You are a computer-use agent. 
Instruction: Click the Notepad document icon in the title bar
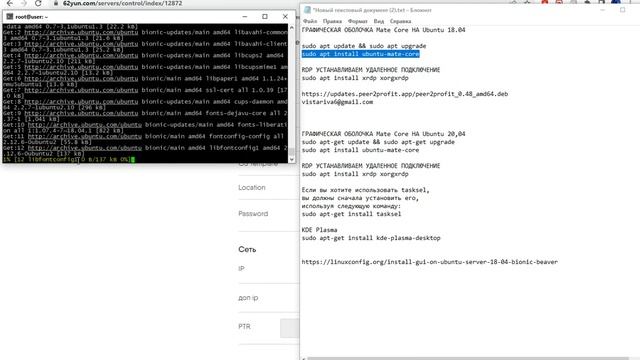(307, 10)
